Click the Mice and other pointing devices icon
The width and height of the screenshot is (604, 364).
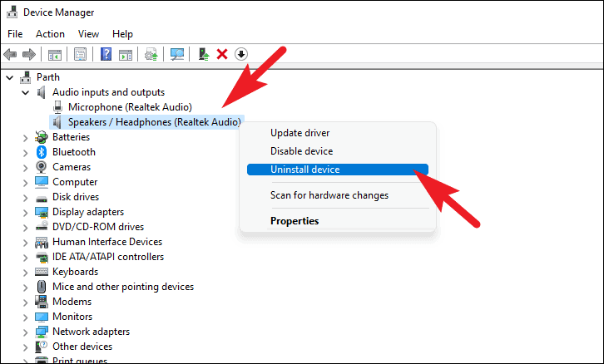point(42,287)
